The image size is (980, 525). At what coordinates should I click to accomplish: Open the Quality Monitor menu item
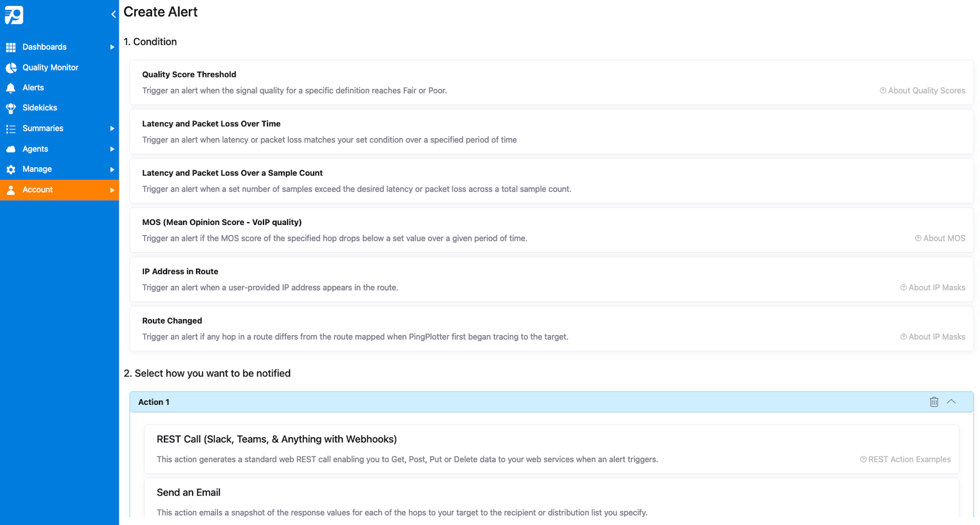click(x=50, y=68)
